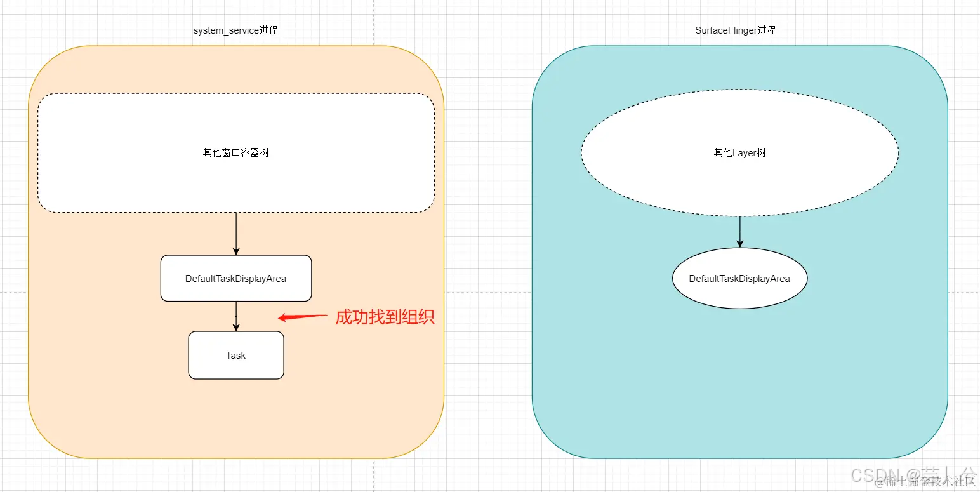The height and width of the screenshot is (492, 980).
Task: Click the system_service进程 title label
Action: [235, 30]
